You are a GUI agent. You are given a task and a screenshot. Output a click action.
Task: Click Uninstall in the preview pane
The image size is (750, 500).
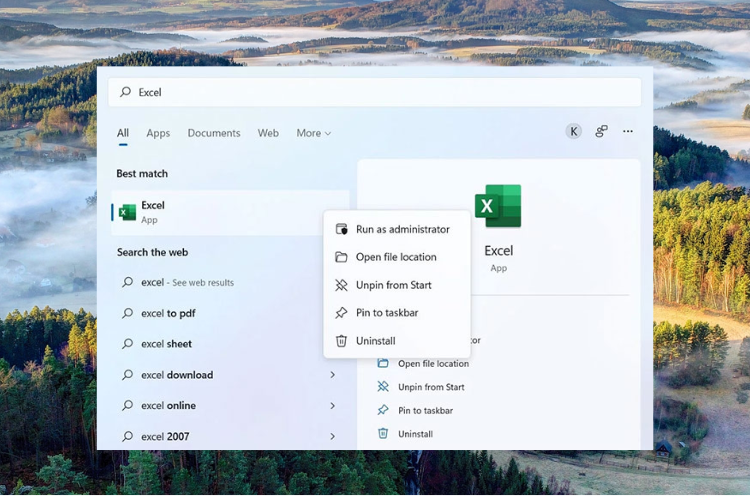[x=415, y=434]
